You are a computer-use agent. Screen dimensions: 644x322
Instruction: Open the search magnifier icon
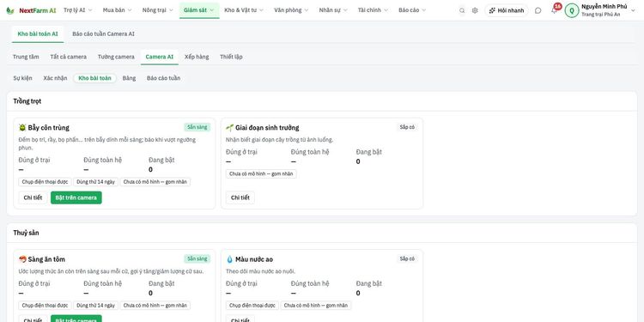click(x=462, y=10)
